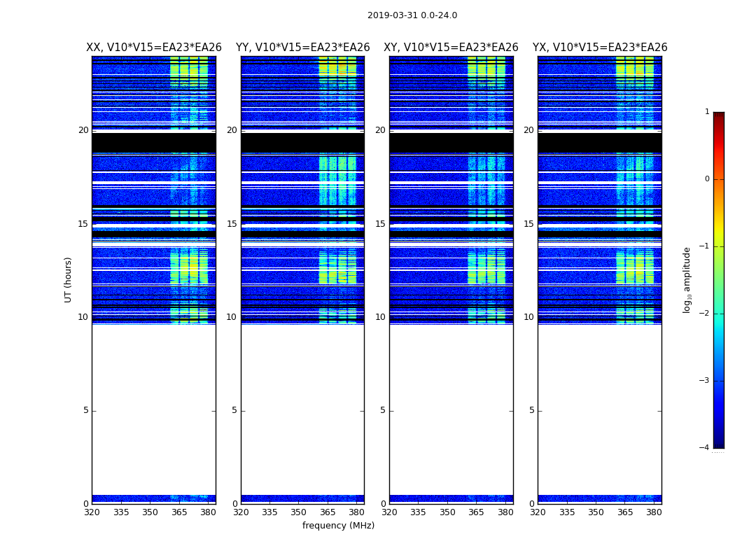Select the YX polarization panel title
This screenshot has width=735, height=560.
[599, 48]
